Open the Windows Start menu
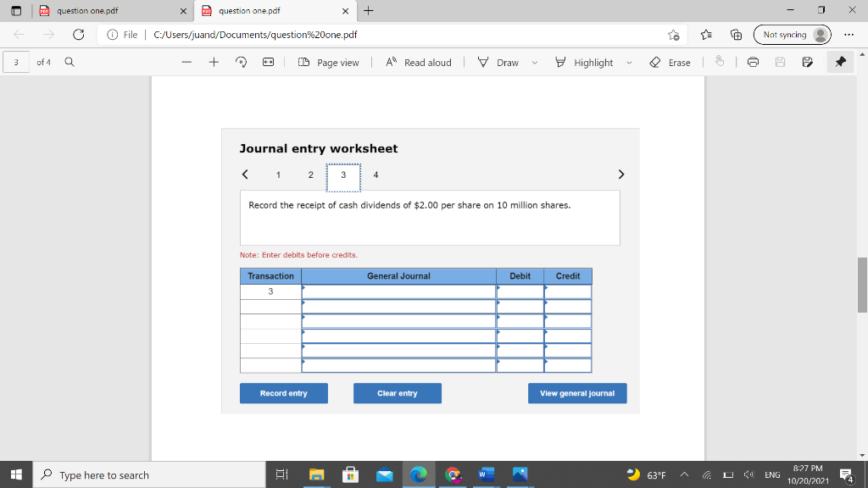Image resolution: width=868 pixels, height=488 pixels. [16, 474]
